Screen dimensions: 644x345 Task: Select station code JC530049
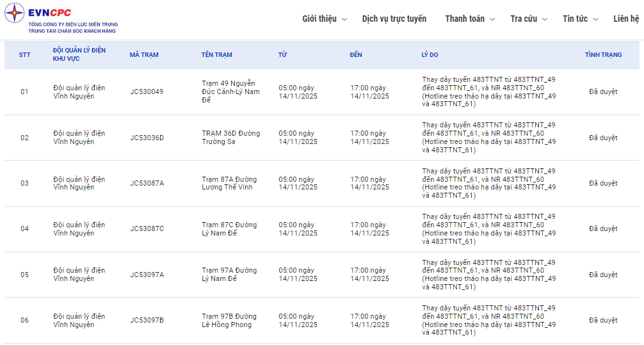[147, 92]
